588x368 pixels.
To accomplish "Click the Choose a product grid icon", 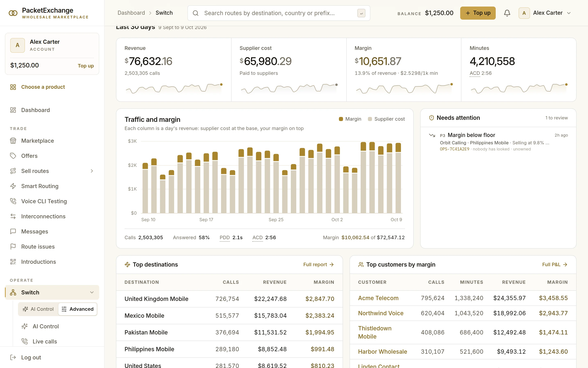I will (13, 87).
